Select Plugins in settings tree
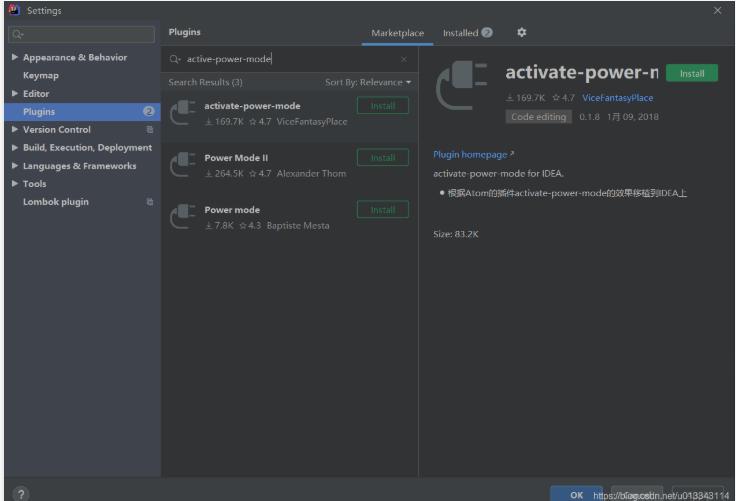The height and width of the screenshot is (501, 736). click(x=39, y=111)
